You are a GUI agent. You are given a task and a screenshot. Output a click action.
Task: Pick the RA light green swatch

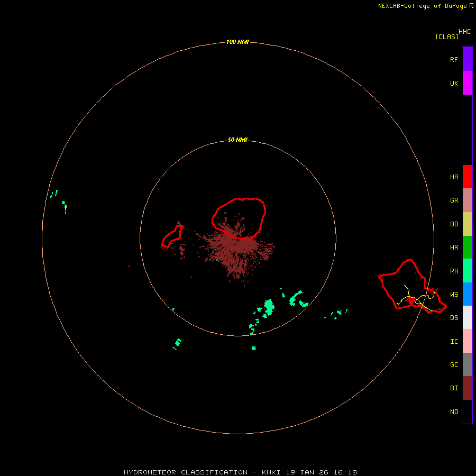pos(467,271)
